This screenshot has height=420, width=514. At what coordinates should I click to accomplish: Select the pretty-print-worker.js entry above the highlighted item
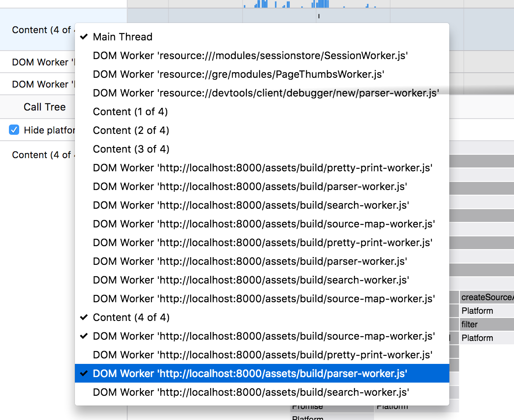[x=263, y=355]
